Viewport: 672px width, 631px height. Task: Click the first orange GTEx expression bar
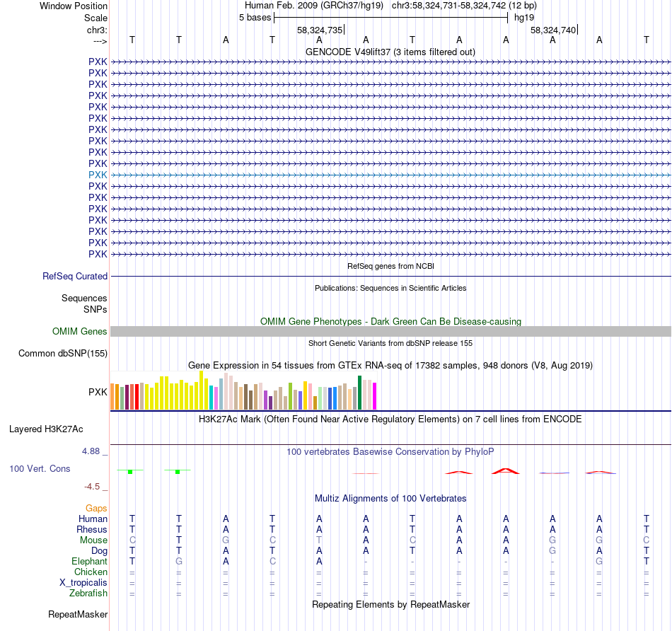(112, 397)
